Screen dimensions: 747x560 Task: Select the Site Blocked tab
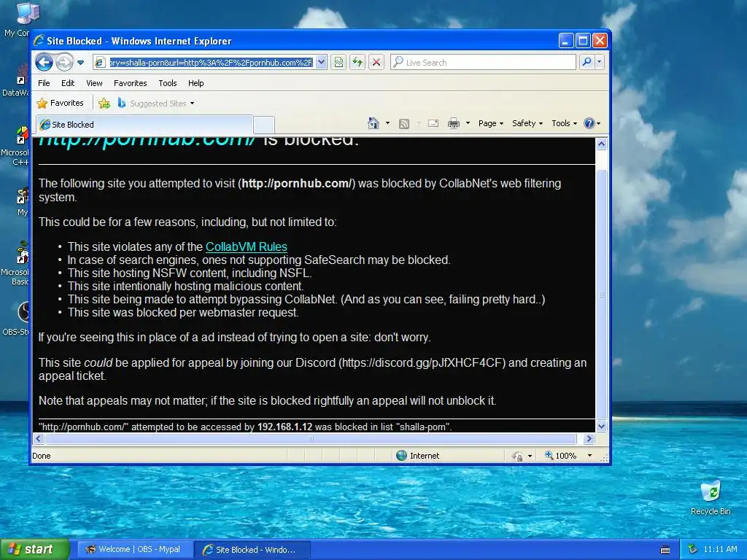point(144,124)
